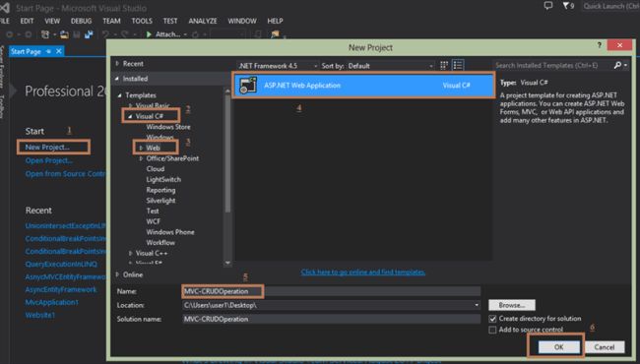Expand the Online section
This screenshot has height=364, width=640.
coord(117,274)
